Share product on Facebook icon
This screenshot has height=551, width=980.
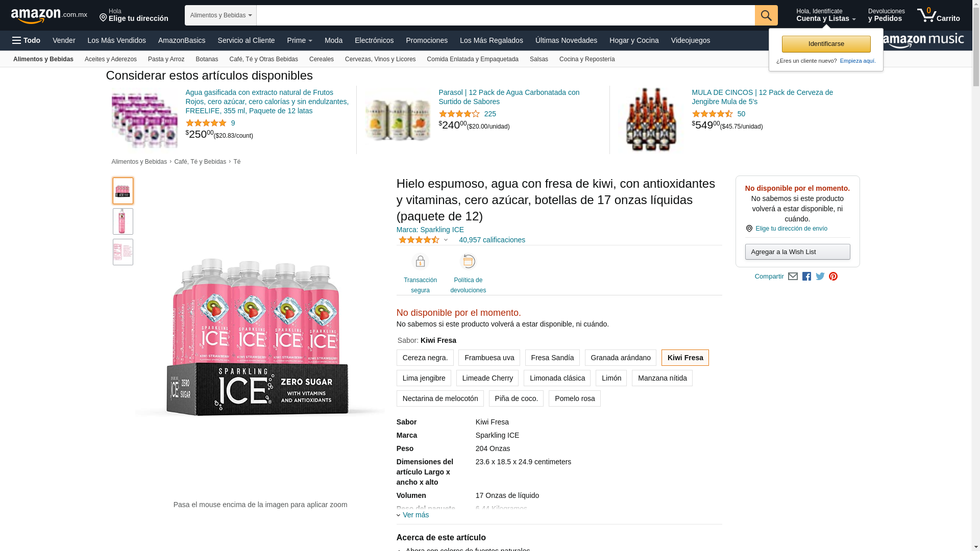[x=806, y=277]
